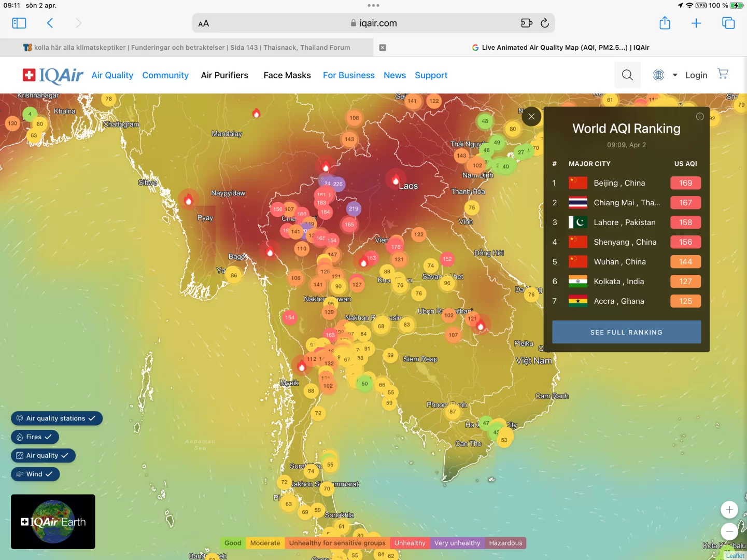Viewport: 747px width, 560px height.
Task: Reload the page with the refresh icon
Action: coord(545,23)
